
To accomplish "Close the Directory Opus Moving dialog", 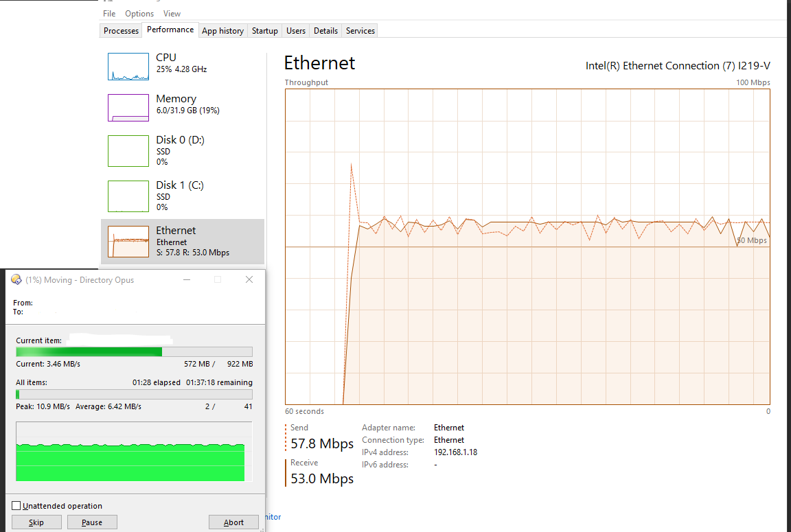I will point(249,279).
